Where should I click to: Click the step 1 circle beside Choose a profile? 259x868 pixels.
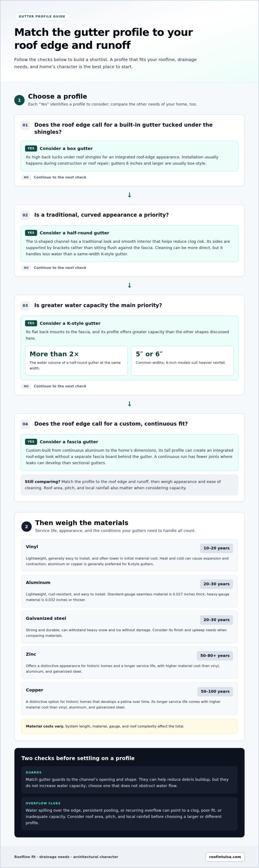coord(19,100)
